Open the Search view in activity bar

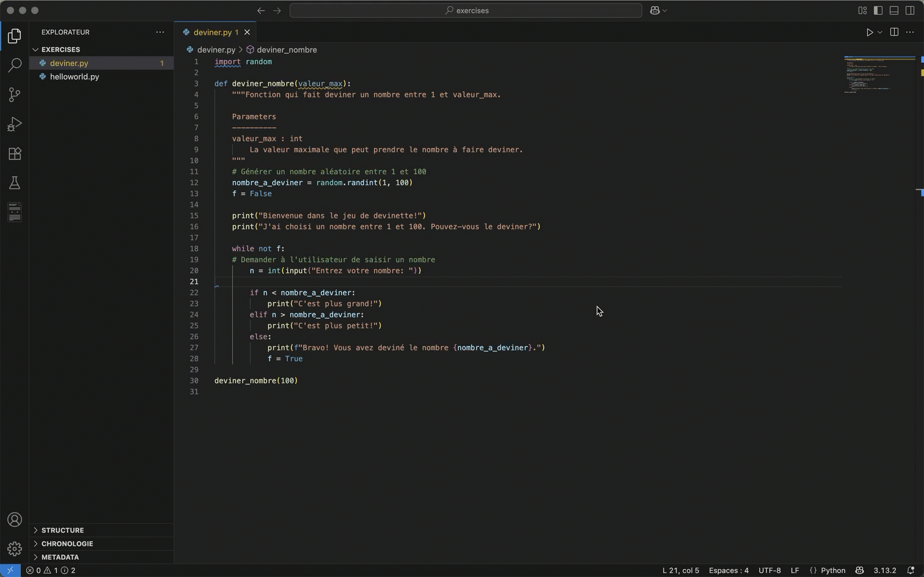(x=15, y=65)
